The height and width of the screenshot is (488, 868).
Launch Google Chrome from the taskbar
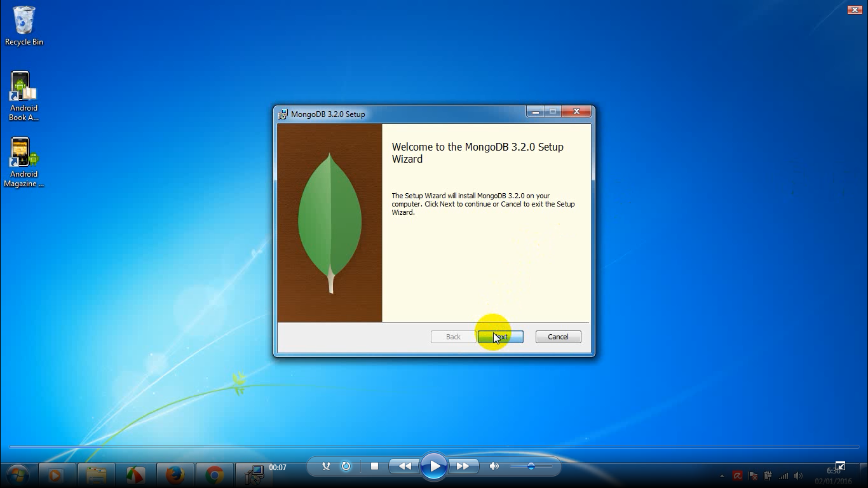click(x=214, y=475)
